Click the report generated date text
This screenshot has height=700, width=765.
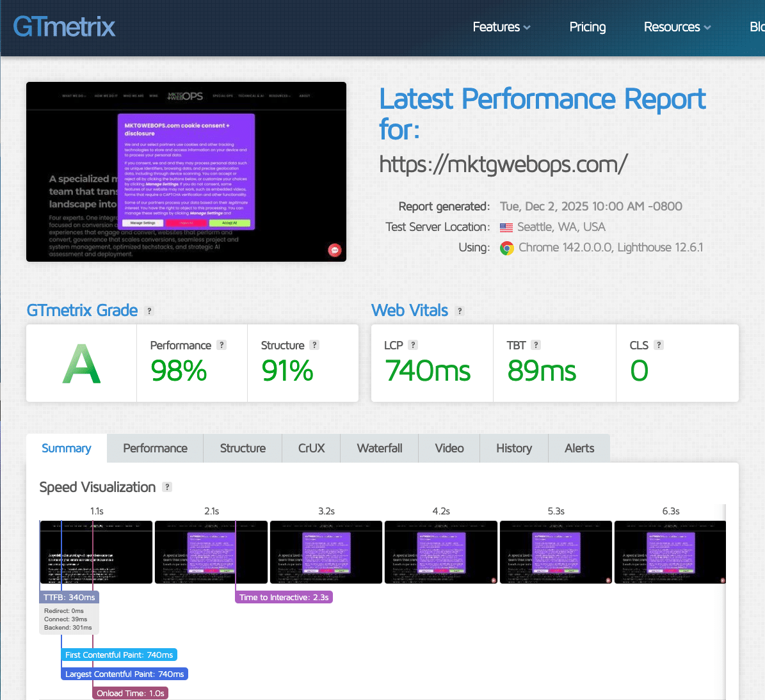click(x=591, y=206)
